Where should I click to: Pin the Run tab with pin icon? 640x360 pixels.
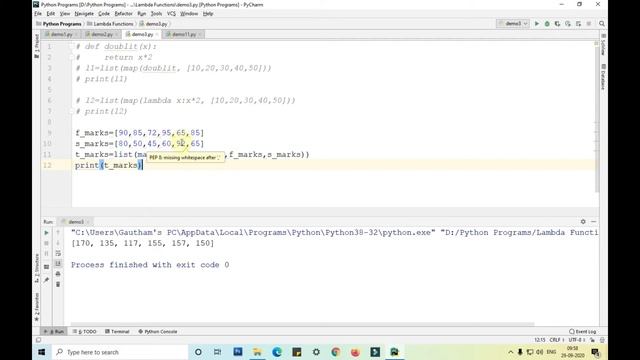pos(47,280)
